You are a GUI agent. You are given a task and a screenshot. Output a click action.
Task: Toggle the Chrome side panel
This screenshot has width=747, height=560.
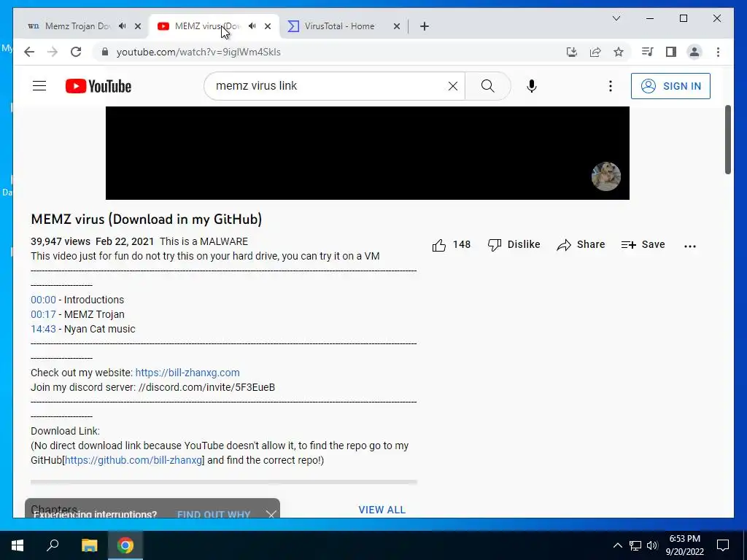click(x=671, y=52)
